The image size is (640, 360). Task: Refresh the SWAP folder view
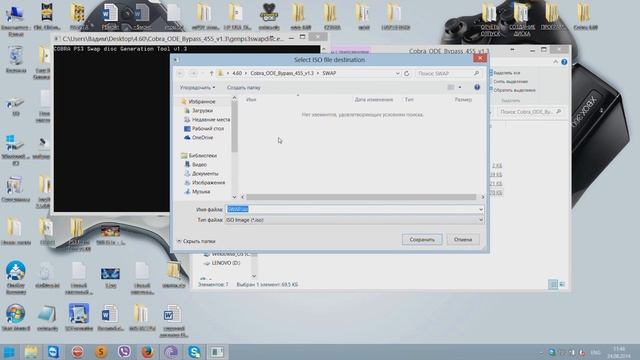click(407, 73)
